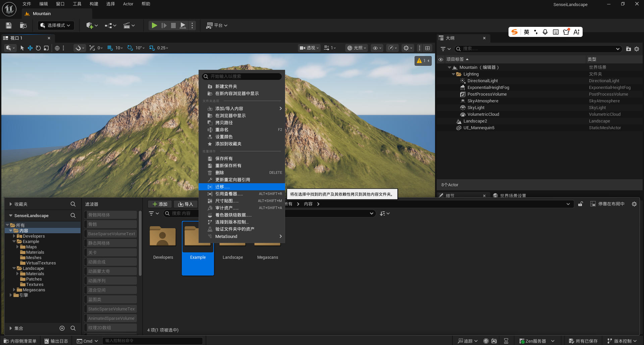Open 版本控制 status menu
This screenshot has height=345, width=644.
click(622, 341)
